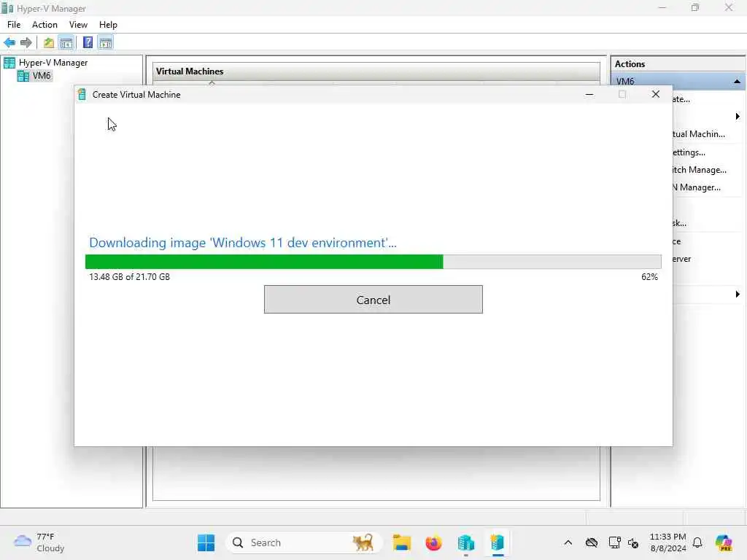The image size is (747, 560).
Task: Switch to Quick Create taskbar icon
Action: [498, 542]
